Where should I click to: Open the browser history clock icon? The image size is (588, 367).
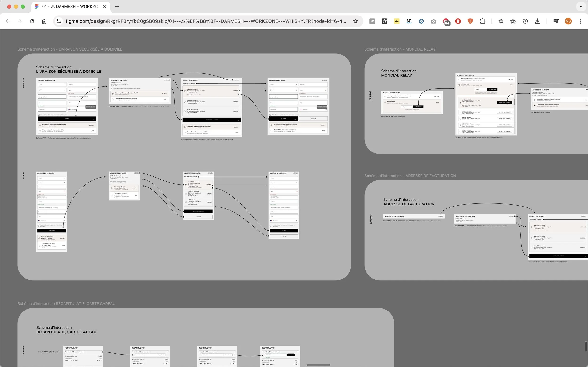click(x=525, y=21)
